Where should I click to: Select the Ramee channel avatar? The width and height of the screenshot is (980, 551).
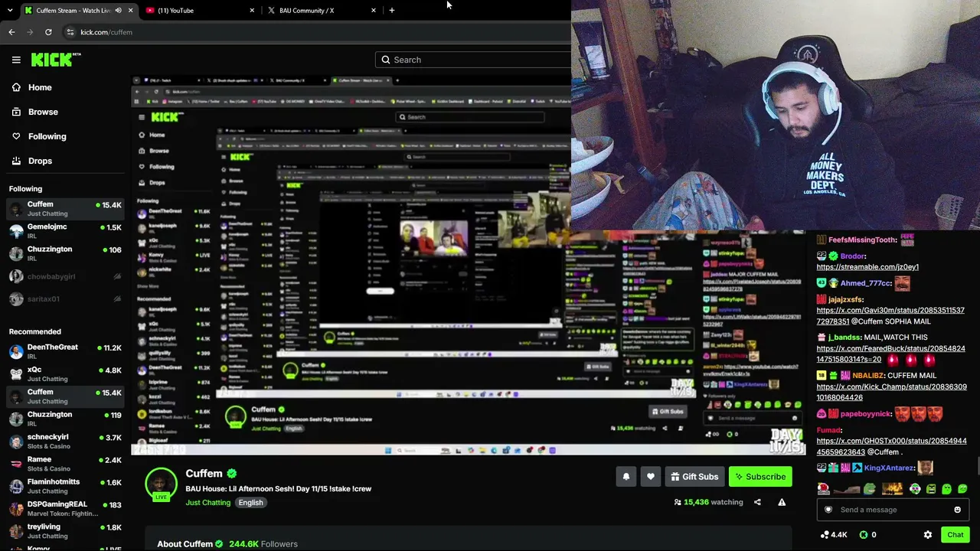tap(16, 464)
